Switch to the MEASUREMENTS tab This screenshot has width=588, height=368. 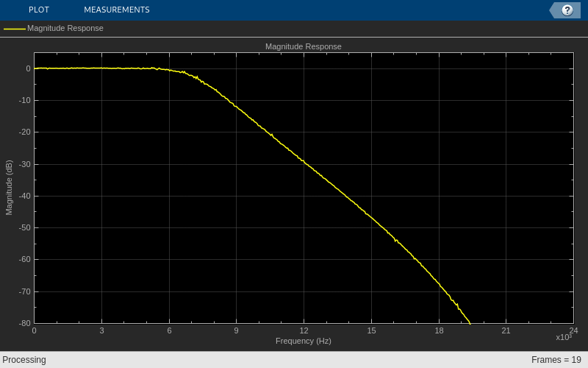pyautogui.click(x=117, y=10)
